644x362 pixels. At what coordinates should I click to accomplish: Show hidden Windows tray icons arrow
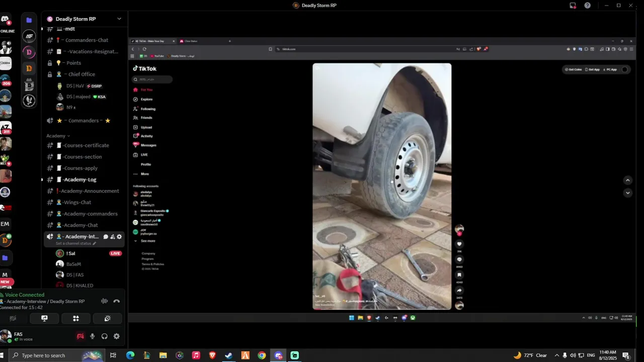click(x=556, y=355)
